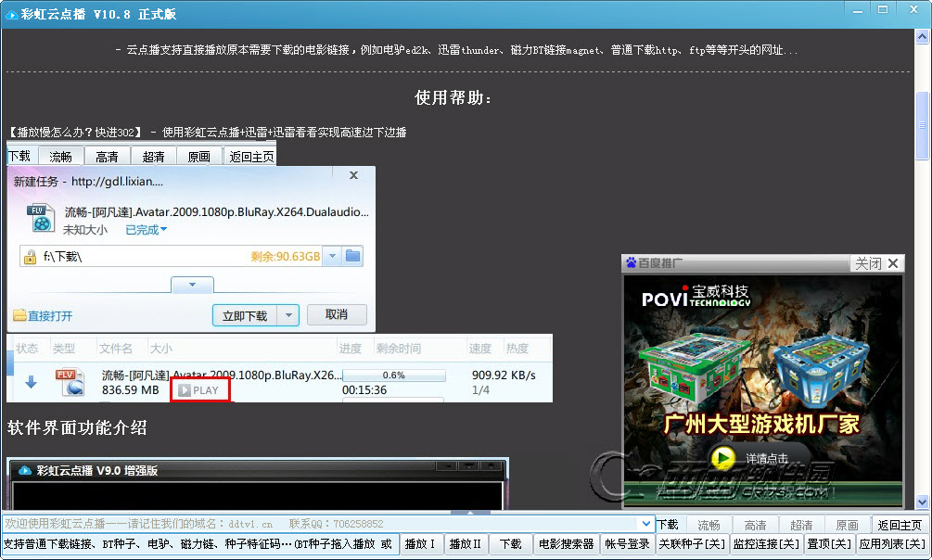Select the 流畅 quality tab in bottom bar

point(709,525)
